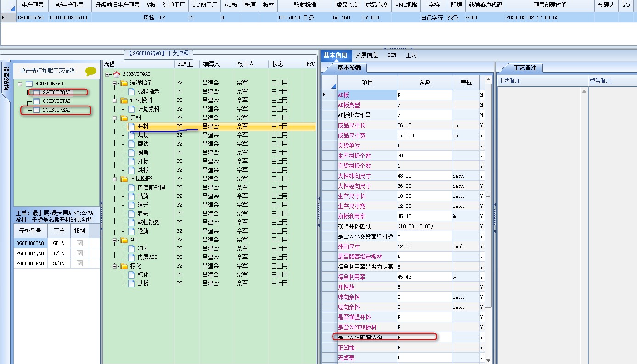
Task: Click the 生产拼板个数 value field
Action: point(424,156)
